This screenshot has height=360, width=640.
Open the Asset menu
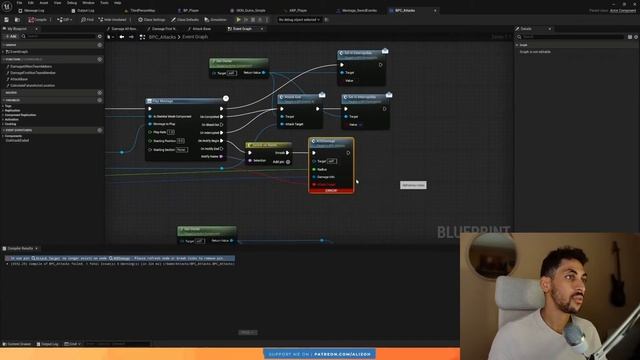click(x=44, y=3)
